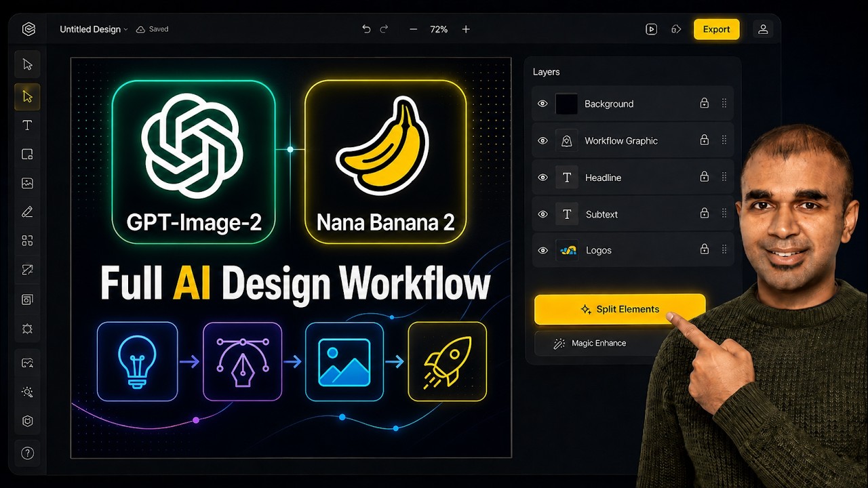Open the user account icon
The image size is (868, 488).
(x=763, y=29)
